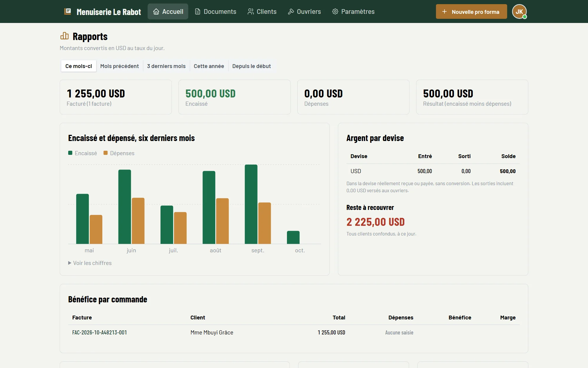Create a Nouvelle pro forma
The width and height of the screenshot is (588, 368).
click(x=471, y=11)
